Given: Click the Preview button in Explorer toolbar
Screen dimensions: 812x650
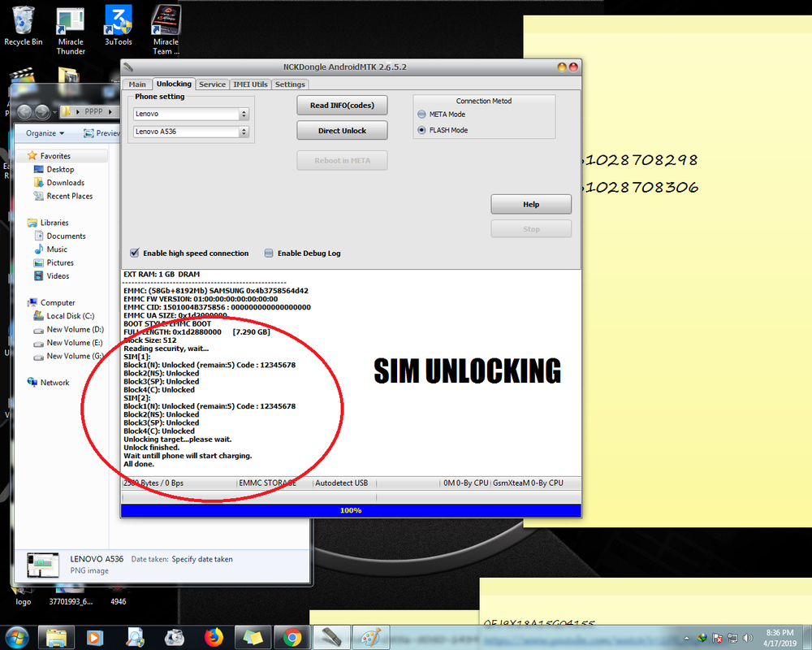Looking at the screenshot, I should coord(101,133).
